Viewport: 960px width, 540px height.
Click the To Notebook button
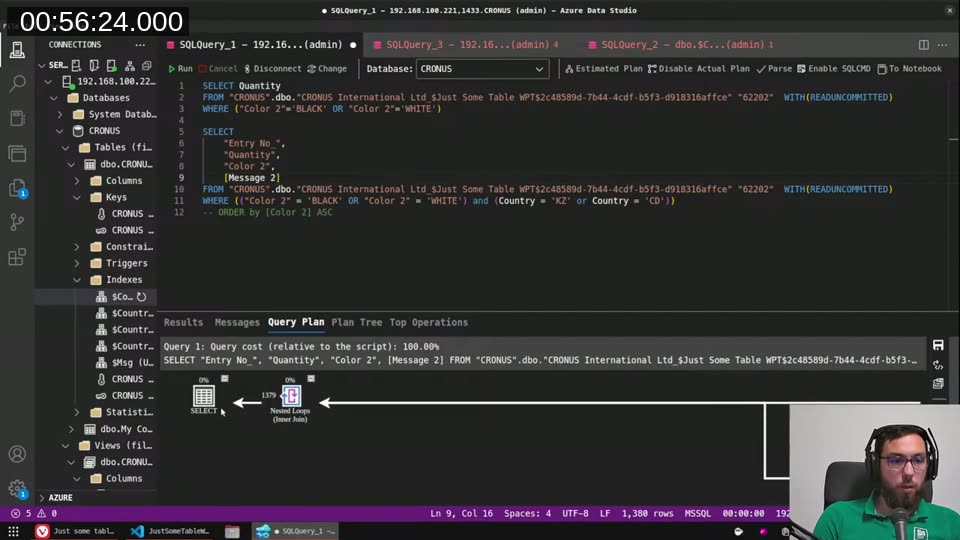coord(909,69)
